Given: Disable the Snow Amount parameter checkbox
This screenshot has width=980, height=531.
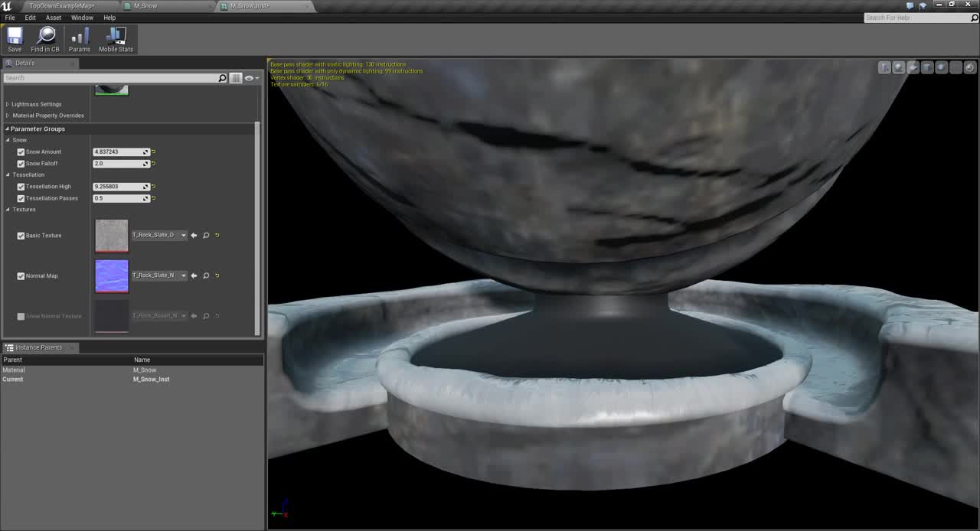Looking at the screenshot, I should click(21, 151).
